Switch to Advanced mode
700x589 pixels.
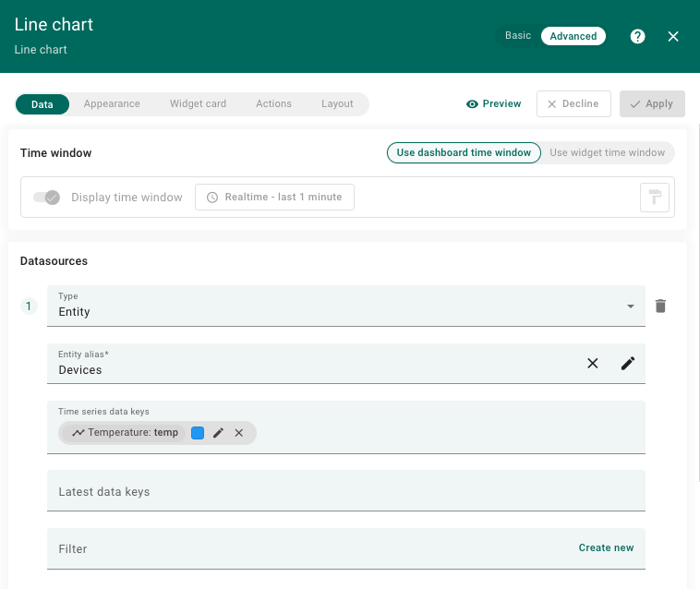point(573,36)
